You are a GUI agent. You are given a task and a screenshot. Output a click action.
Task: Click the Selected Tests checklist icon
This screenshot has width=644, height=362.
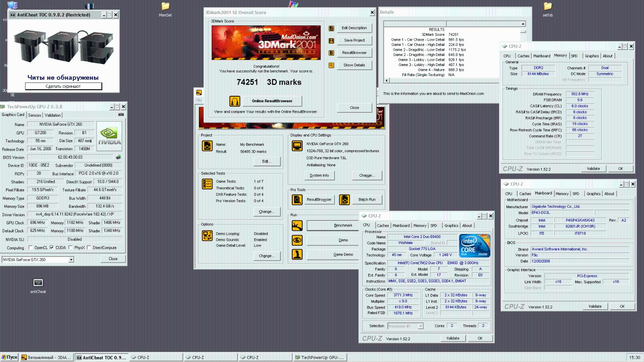207,184
